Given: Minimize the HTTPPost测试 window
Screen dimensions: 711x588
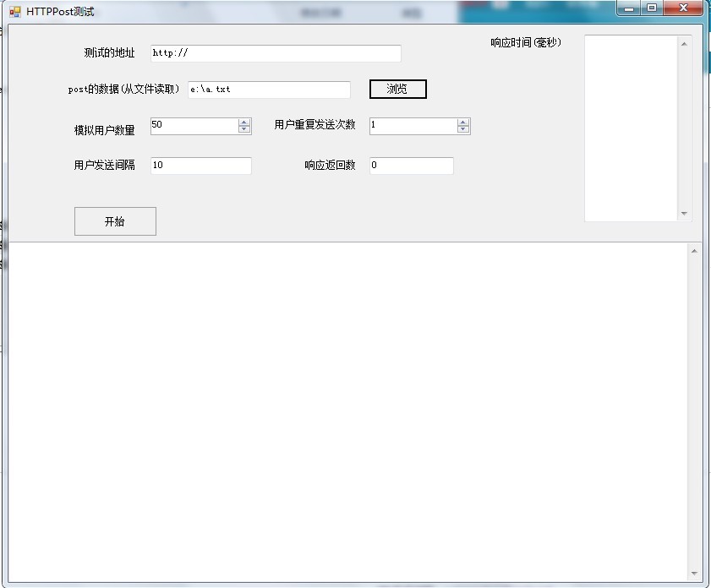Looking at the screenshot, I should coord(629,8).
